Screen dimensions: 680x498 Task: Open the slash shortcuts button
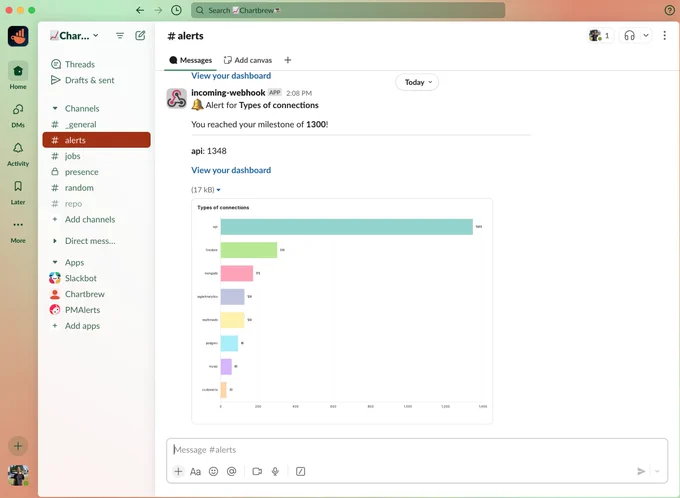301,471
